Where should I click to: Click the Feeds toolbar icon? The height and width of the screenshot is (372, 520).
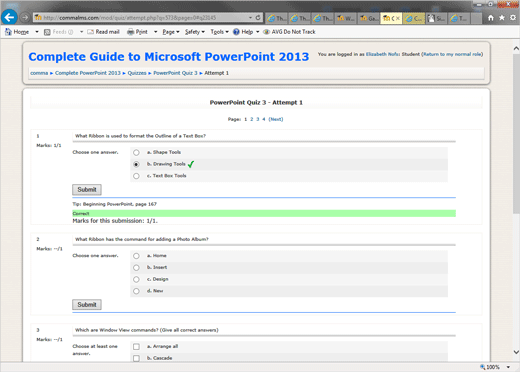pos(47,32)
